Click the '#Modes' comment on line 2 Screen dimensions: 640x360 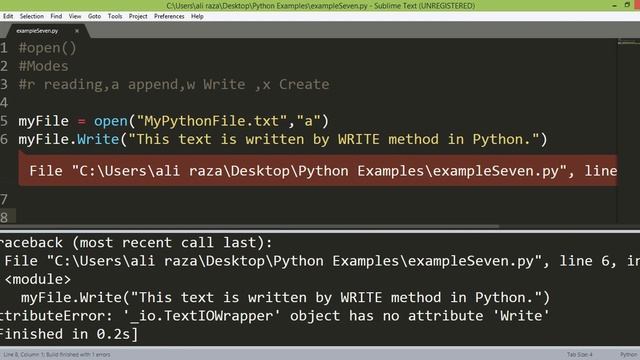pos(43,66)
